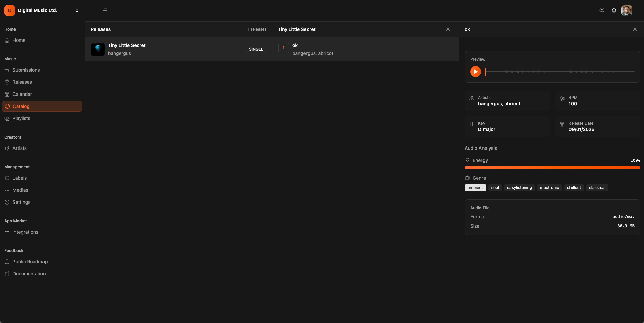The width and height of the screenshot is (644, 323).
Task: Select the Catalog sidebar item
Action: coord(42,106)
